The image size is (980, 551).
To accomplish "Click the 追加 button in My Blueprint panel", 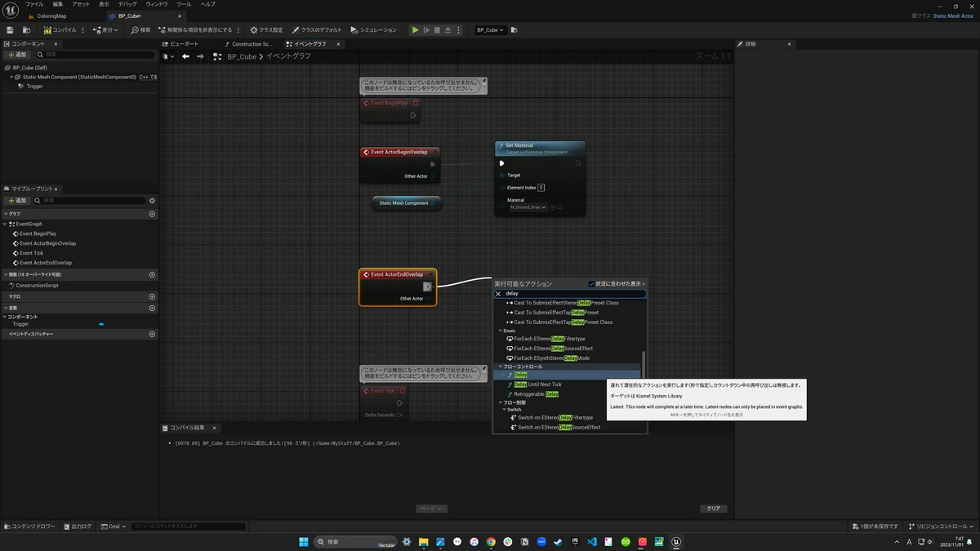I will pos(17,200).
